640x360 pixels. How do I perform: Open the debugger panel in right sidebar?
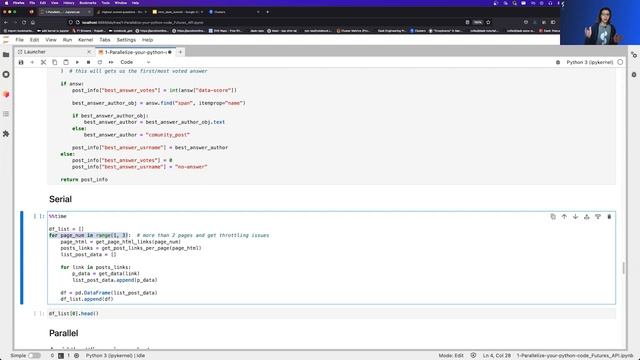coord(634,75)
